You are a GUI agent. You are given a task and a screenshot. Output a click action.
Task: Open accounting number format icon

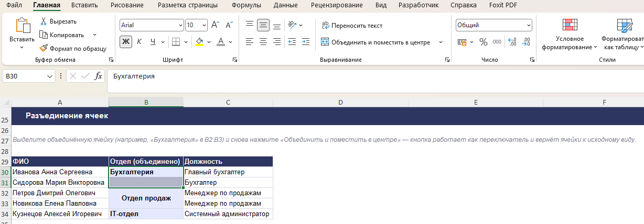pos(461,42)
